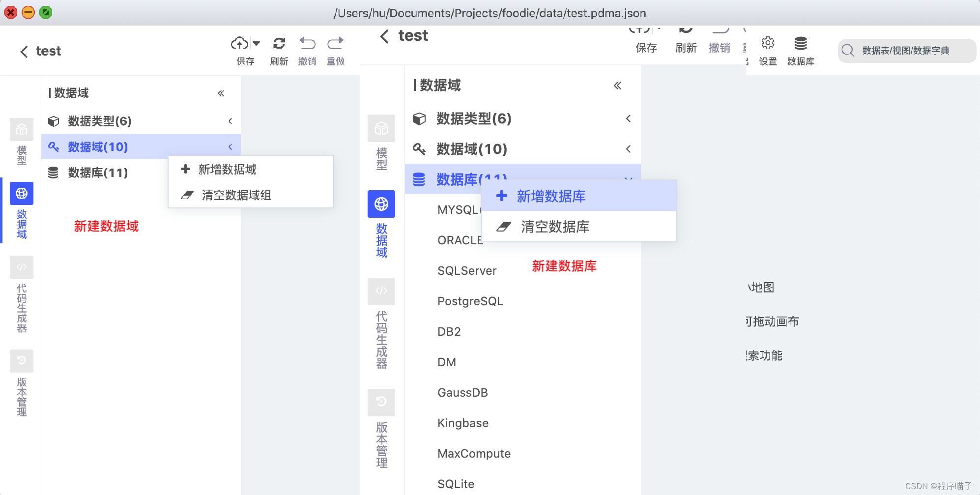Viewport: 980px width, 495px height.
Task: Choose 清空数据库 from context menu
Action: 579,227
